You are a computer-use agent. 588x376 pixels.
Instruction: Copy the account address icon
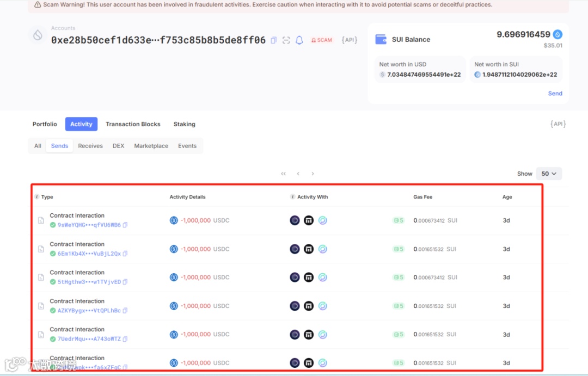(274, 40)
